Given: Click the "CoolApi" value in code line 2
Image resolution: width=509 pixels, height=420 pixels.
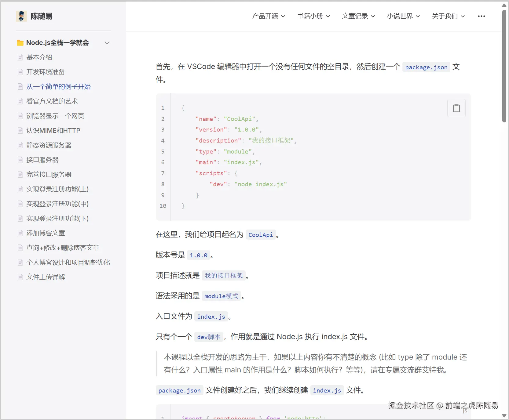Looking at the screenshot, I should coord(240,119).
